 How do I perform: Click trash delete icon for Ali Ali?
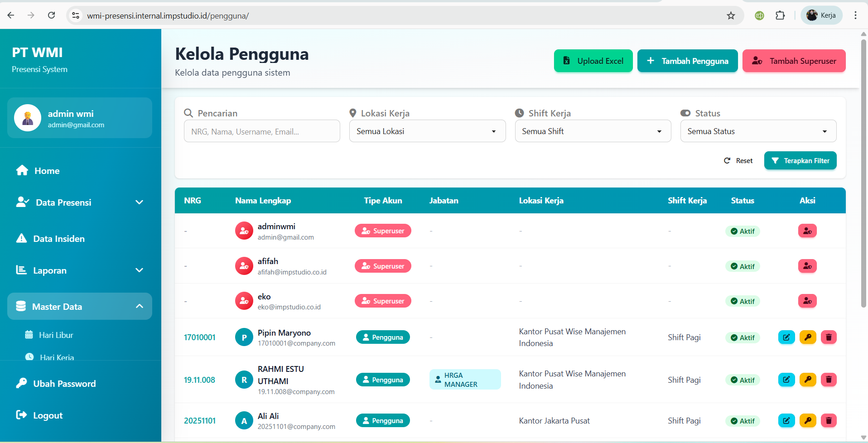click(829, 421)
